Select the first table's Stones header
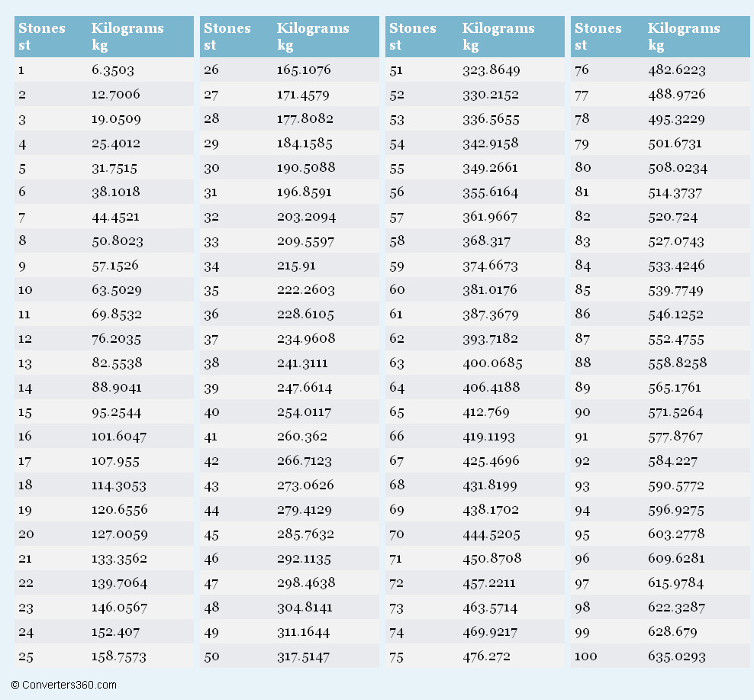The image size is (754, 700). click(x=42, y=36)
